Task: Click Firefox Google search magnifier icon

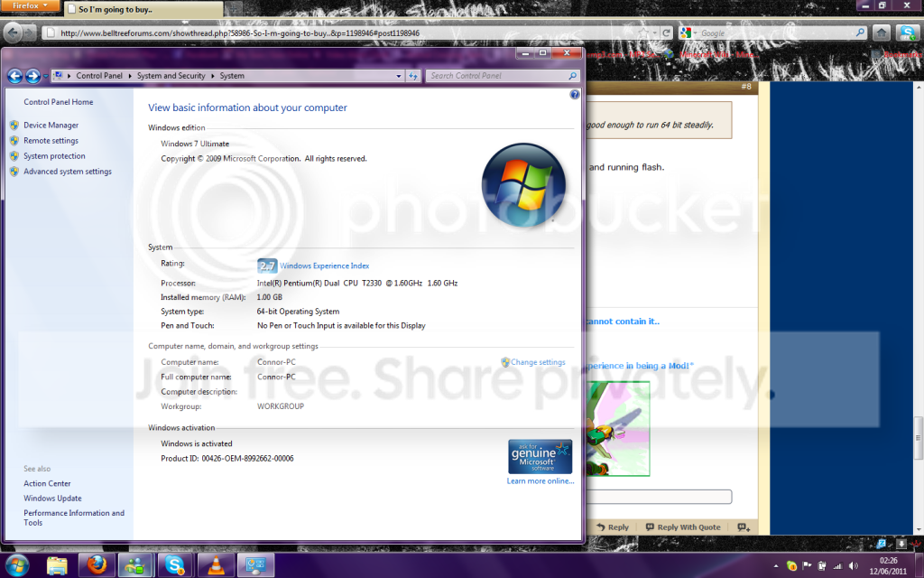Action: pos(860,33)
